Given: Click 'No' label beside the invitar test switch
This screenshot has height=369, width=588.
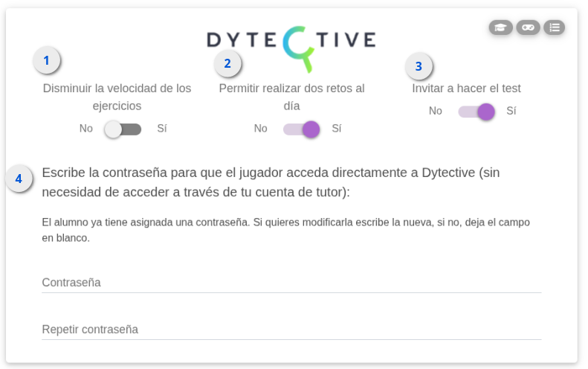Looking at the screenshot, I should 436,111.
